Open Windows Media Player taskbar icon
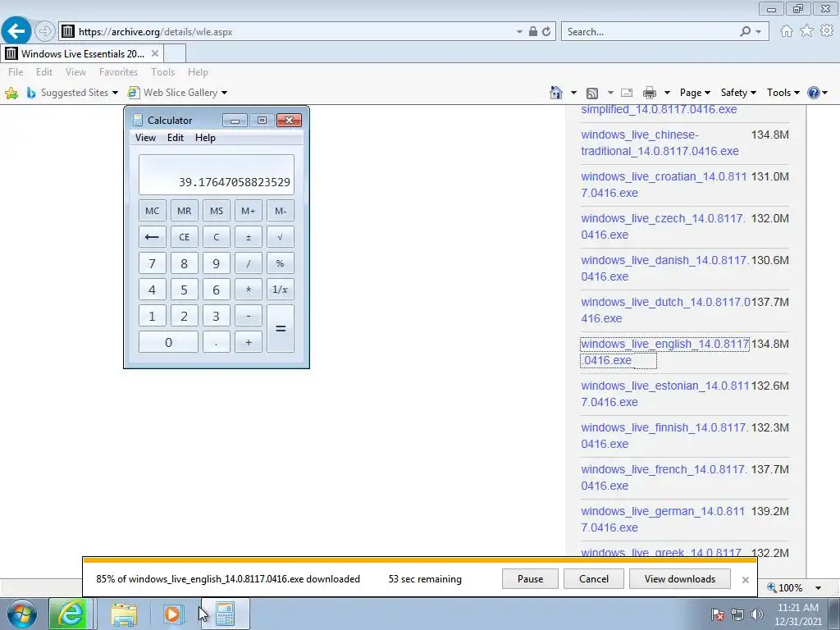This screenshot has width=840, height=630. pos(172,614)
